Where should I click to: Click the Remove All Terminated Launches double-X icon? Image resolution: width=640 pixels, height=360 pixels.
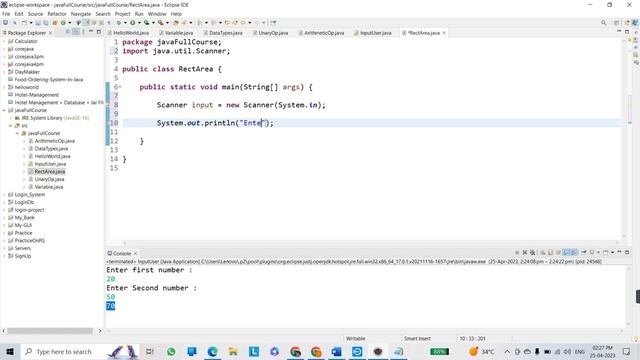click(x=532, y=253)
